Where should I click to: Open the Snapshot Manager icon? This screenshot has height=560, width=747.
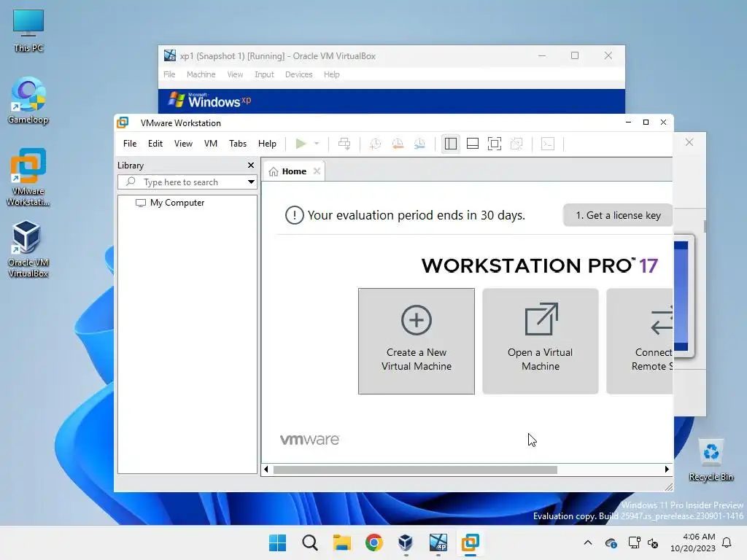(x=419, y=144)
